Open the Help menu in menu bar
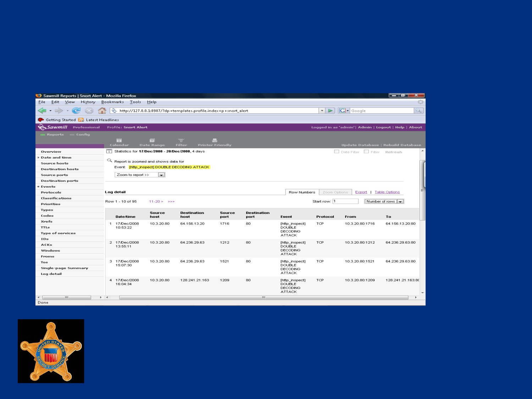 tap(152, 102)
